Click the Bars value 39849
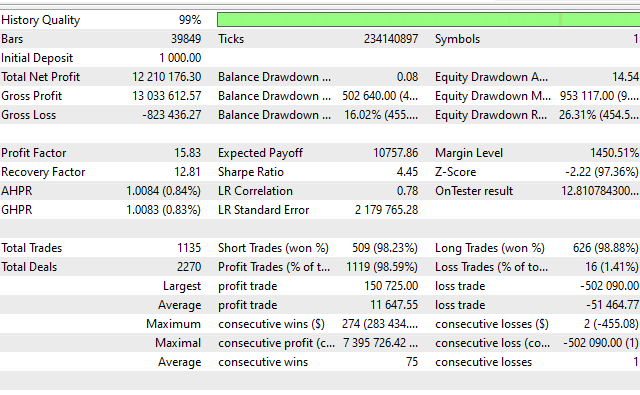640x395 pixels. pos(186,39)
